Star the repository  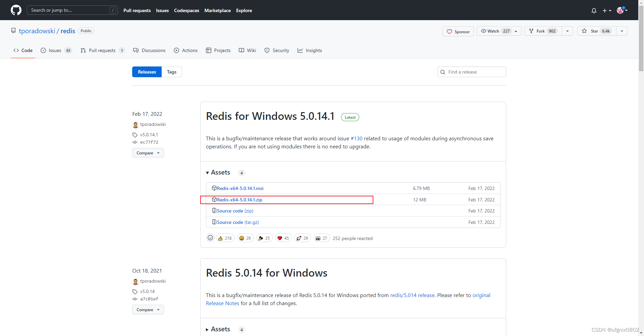pyautogui.click(x=597, y=31)
